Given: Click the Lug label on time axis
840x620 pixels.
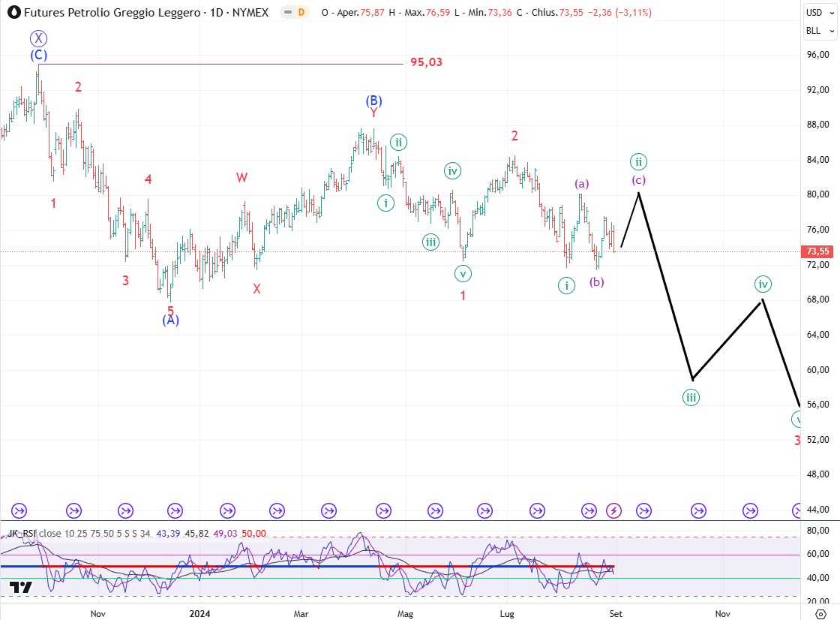Looking at the screenshot, I should click(x=507, y=613).
